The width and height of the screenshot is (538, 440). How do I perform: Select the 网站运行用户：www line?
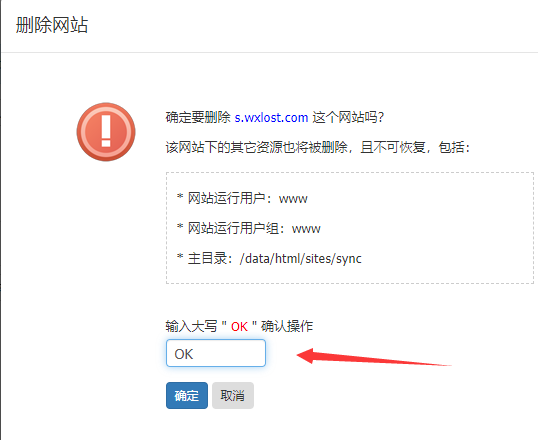pyautogui.click(x=242, y=198)
